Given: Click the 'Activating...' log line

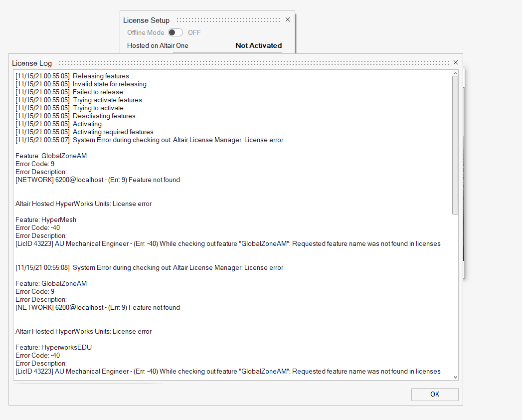Looking at the screenshot, I should 61,124.
